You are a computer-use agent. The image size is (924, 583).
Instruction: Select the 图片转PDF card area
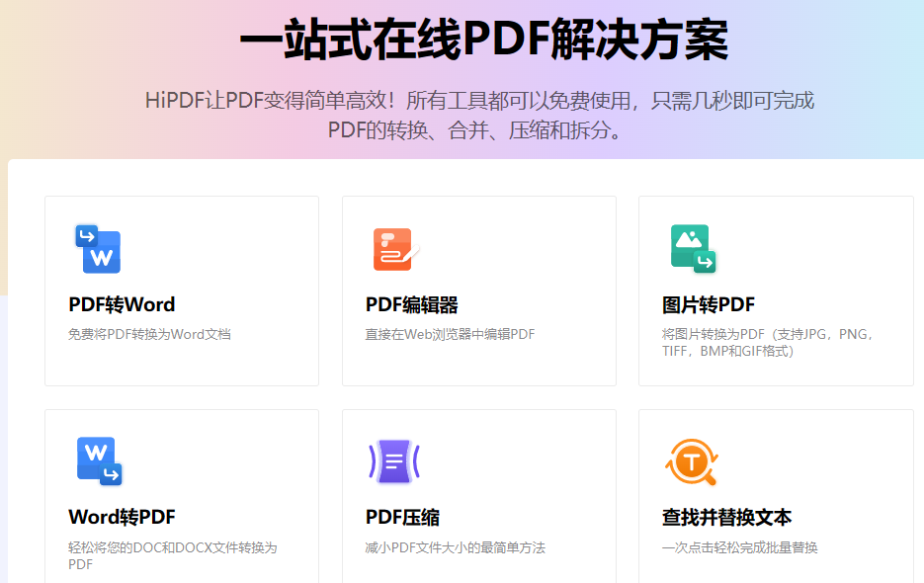coord(776,290)
